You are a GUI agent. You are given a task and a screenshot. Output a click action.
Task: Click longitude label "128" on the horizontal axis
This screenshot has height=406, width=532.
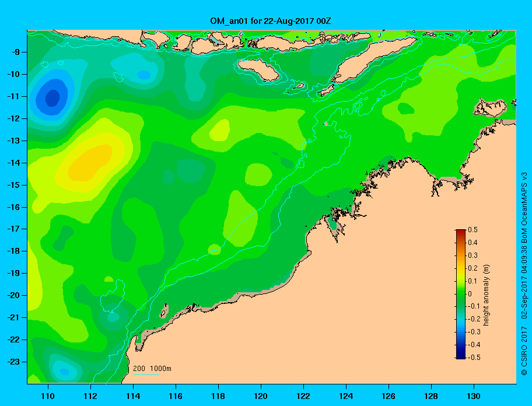tap(431, 396)
